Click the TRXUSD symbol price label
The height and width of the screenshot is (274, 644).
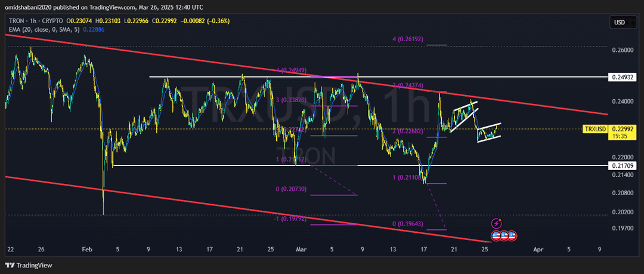click(x=595, y=129)
